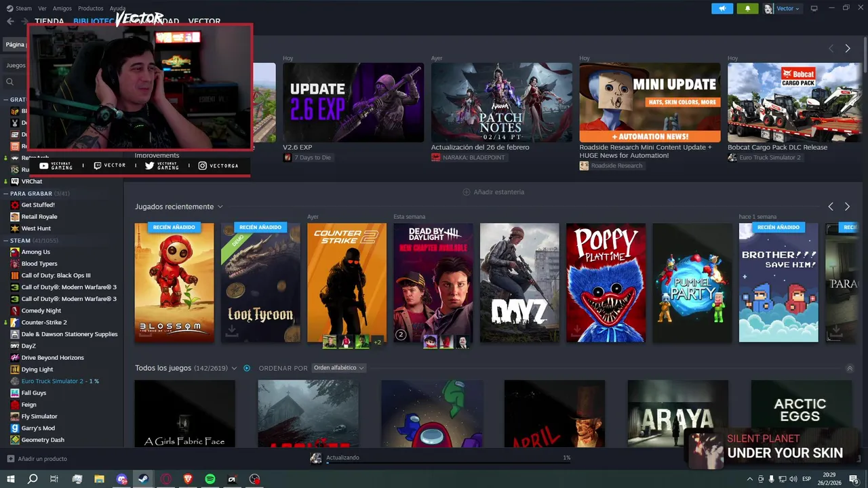Screen dimensions: 868x488
Task: Select Retail Royale in the sidebar
Action: click(39, 217)
